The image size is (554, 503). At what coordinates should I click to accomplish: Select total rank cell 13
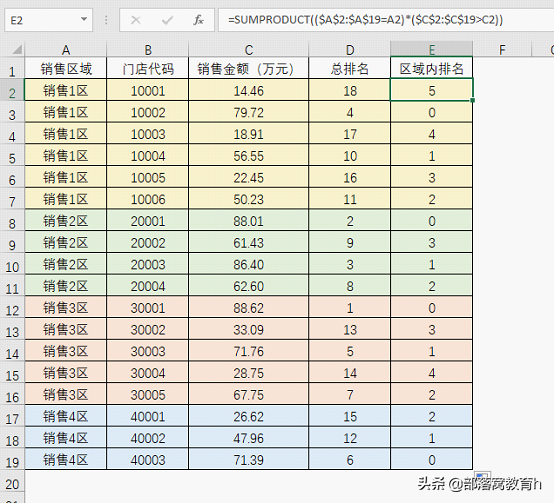tap(350, 329)
